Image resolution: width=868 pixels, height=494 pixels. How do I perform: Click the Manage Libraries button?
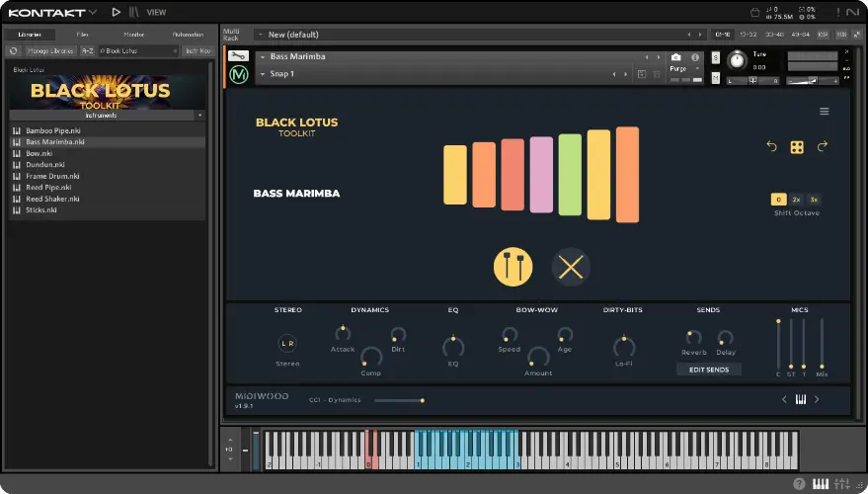[49, 50]
